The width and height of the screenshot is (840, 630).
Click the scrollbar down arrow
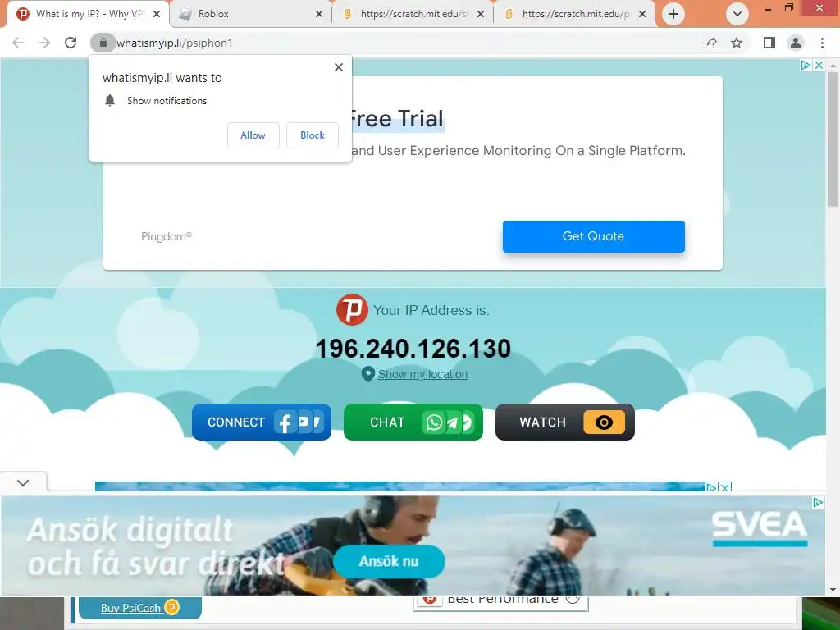(833, 589)
